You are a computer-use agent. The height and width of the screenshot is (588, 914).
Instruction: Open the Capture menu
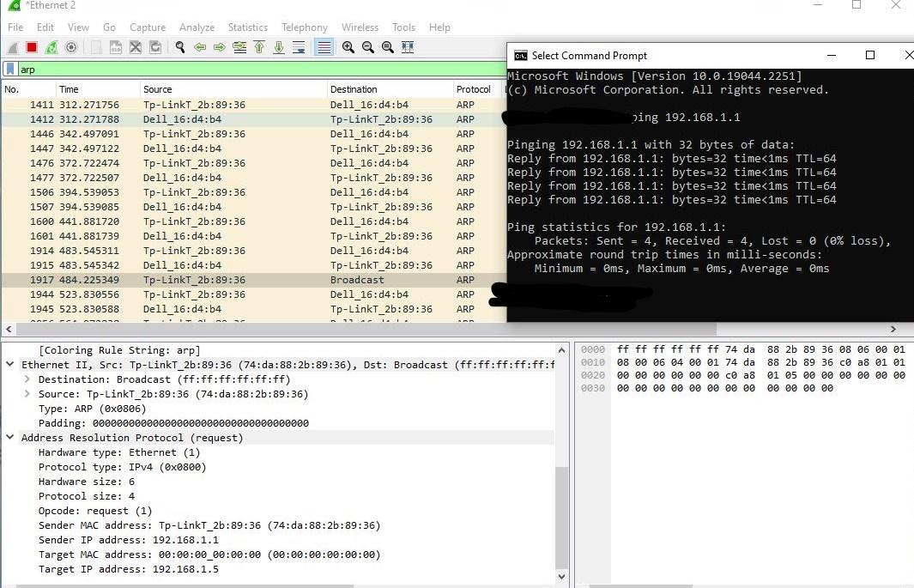click(x=148, y=27)
